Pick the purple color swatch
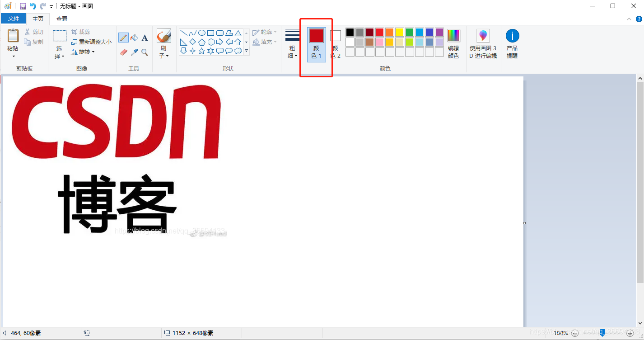Image resolution: width=644 pixels, height=340 pixels. point(439,32)
